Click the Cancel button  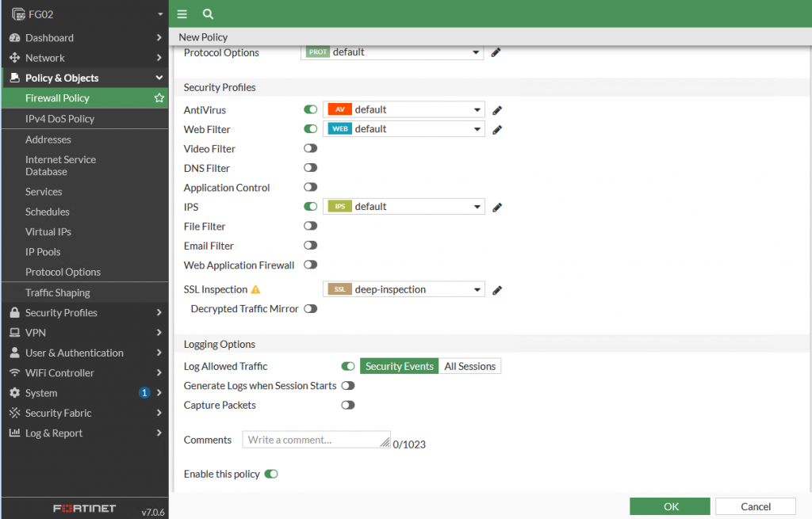pos(755,506)
